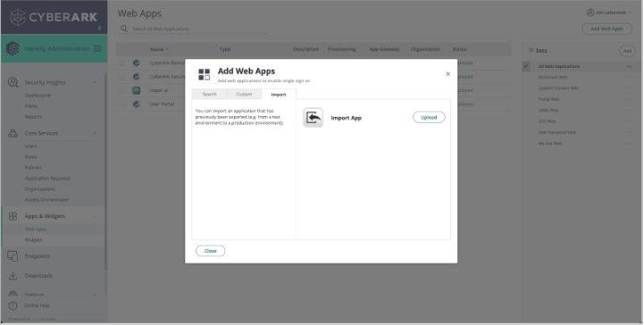This screenshot has width=644, height=325.
Task: Click the user profile icon
Action: (x=590, y=12)
